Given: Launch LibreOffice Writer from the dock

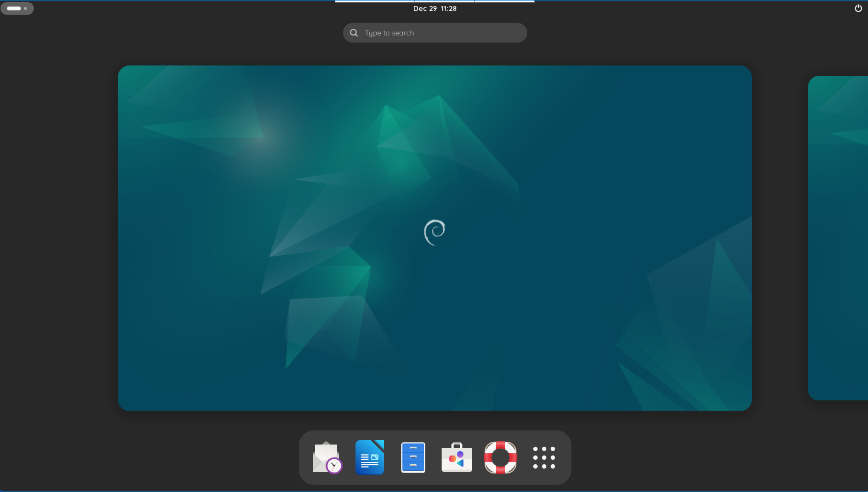Looking at the screenshot, I should click(x=370, y=458).
